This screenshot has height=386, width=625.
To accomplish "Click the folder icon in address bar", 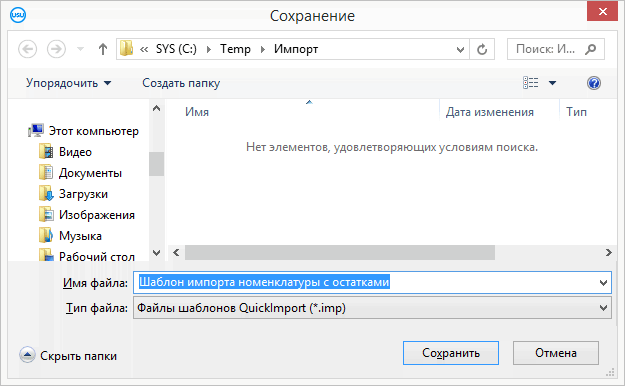I will pyautogui.click(x=126, y=49).
